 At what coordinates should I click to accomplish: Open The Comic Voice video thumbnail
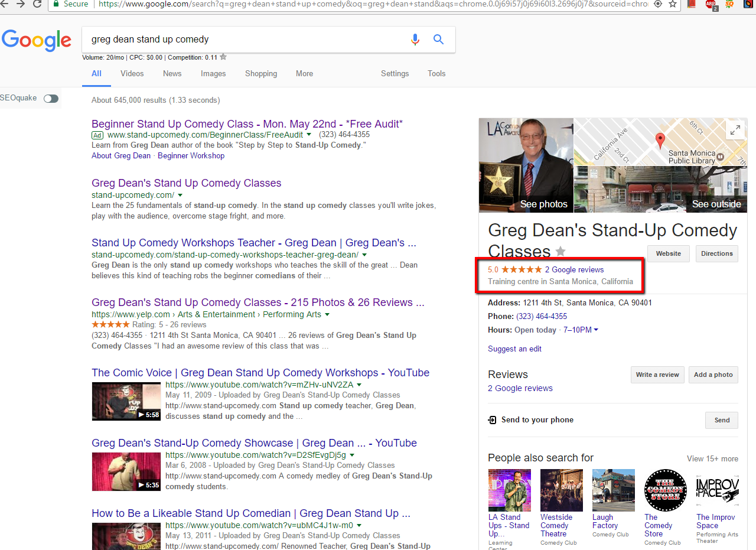pos(126,401)
